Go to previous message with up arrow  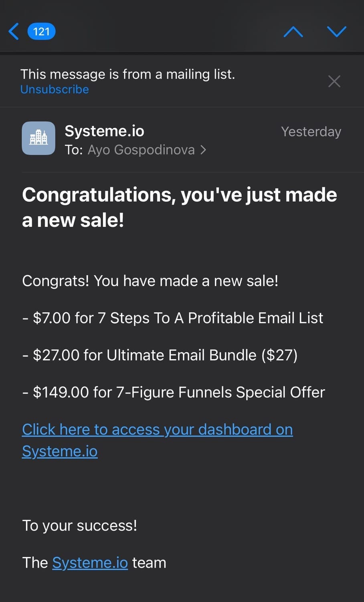tap(293, 31)
